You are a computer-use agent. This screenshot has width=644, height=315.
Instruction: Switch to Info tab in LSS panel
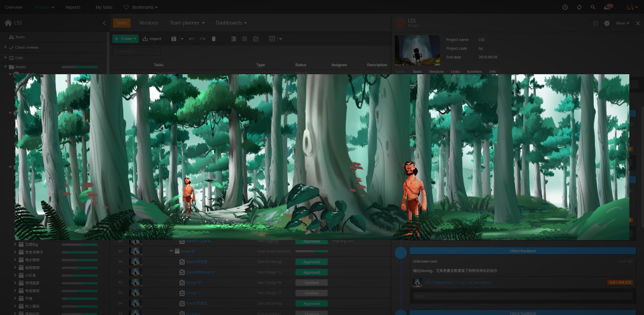(x=493, y=72)
